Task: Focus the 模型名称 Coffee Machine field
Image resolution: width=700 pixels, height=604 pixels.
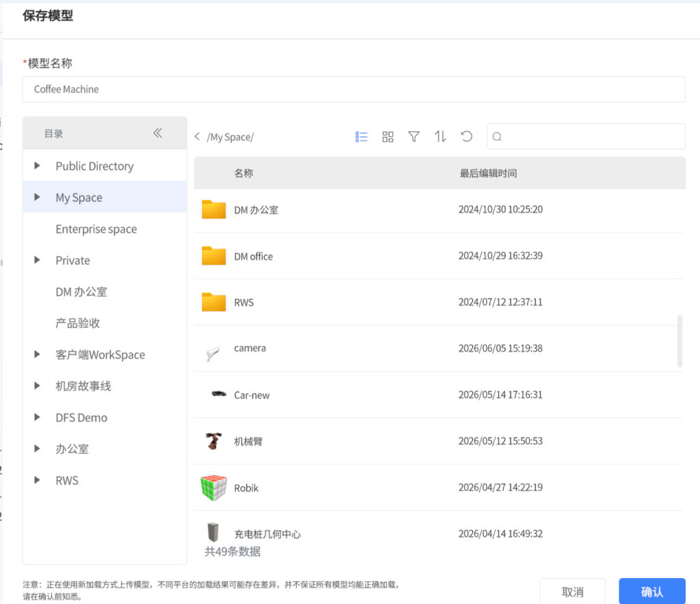Action: point(353,90)
